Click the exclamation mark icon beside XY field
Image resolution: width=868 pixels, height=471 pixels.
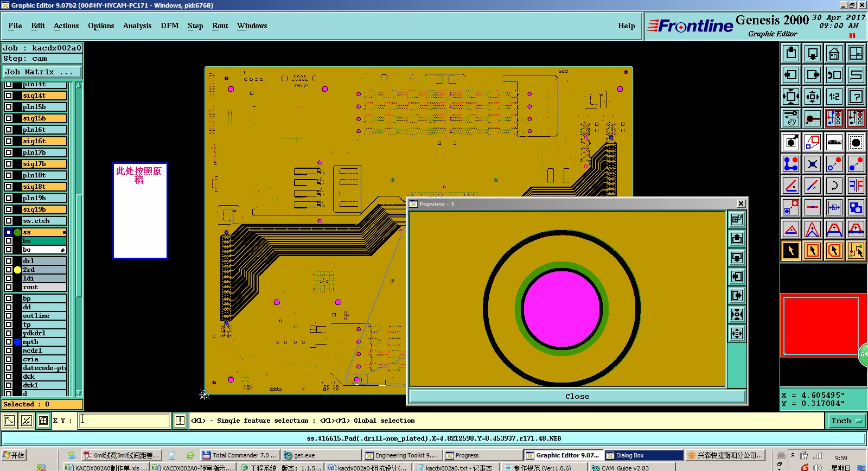click(x=180, y=421)
